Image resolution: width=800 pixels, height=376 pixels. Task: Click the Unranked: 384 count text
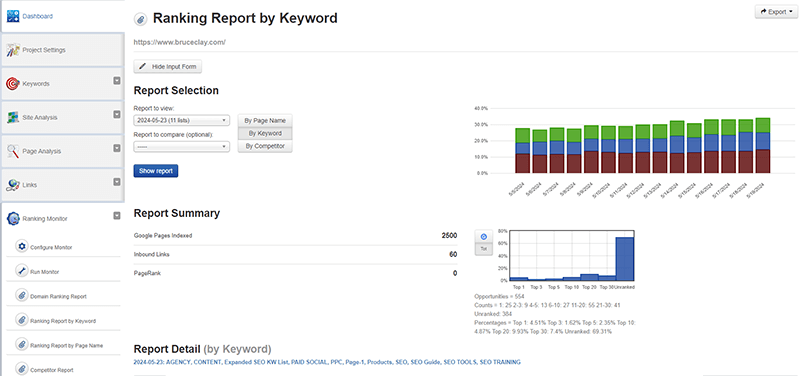tap(493, 314)
